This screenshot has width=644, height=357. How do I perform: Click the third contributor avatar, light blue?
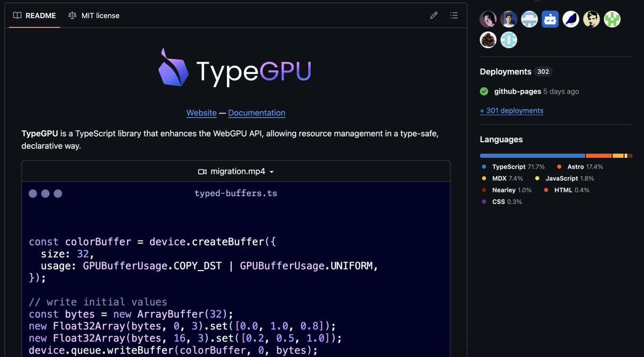pyautogui.click(x=530, y=19)
